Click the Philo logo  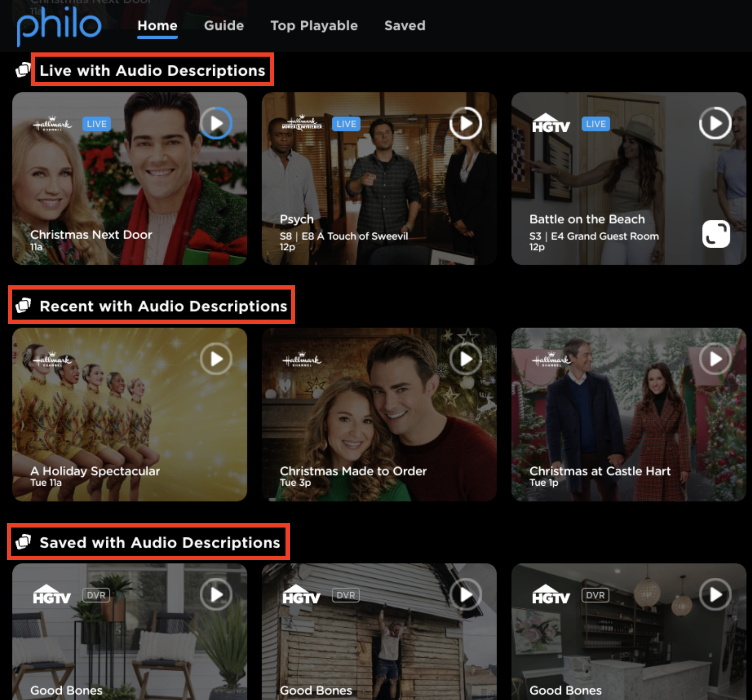click(59, 26)
